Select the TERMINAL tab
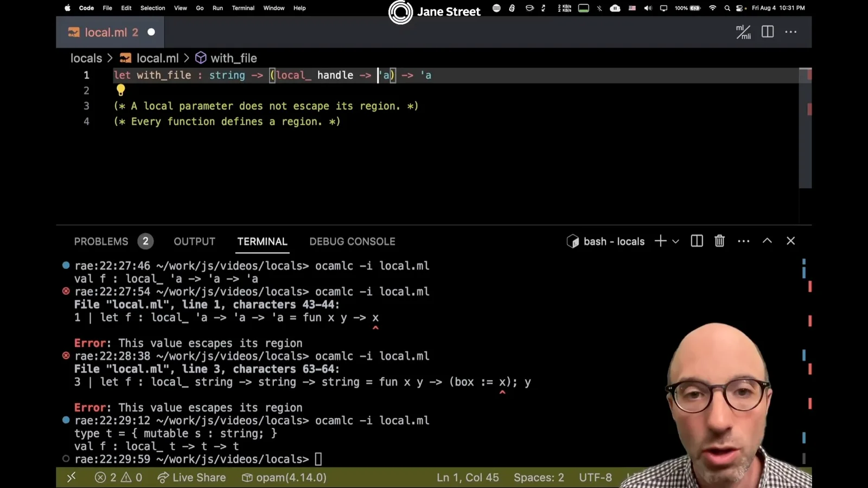 [262, 241]
